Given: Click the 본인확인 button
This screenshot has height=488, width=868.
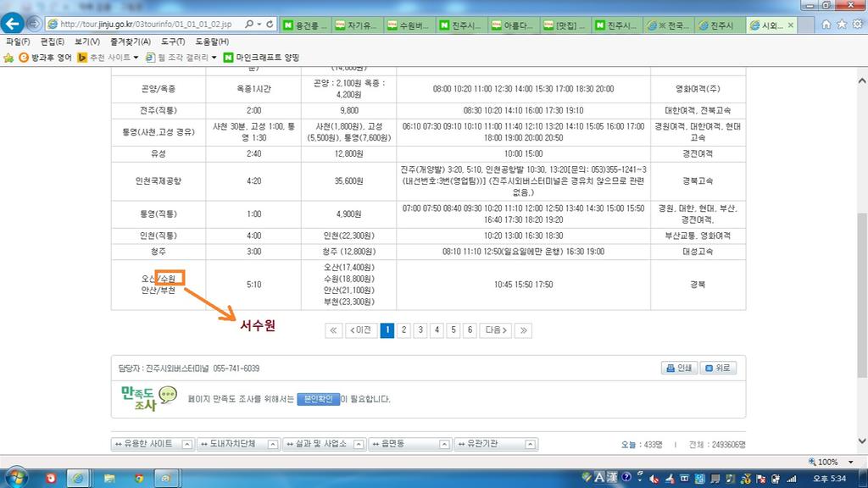Looking at the screenshot, I should click(x=319, y=399).
